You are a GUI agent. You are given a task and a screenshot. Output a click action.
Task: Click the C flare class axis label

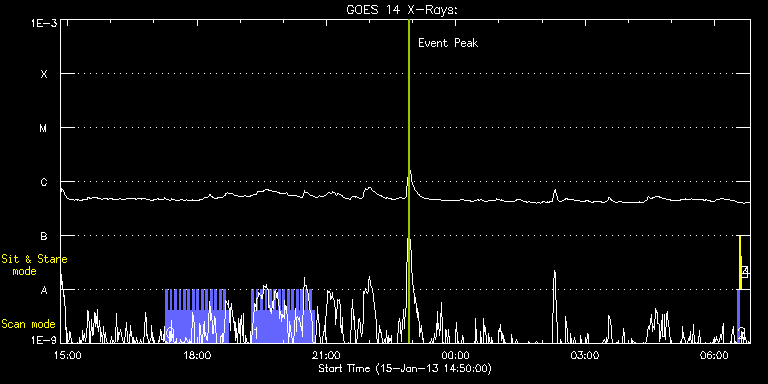pos(44,182)
